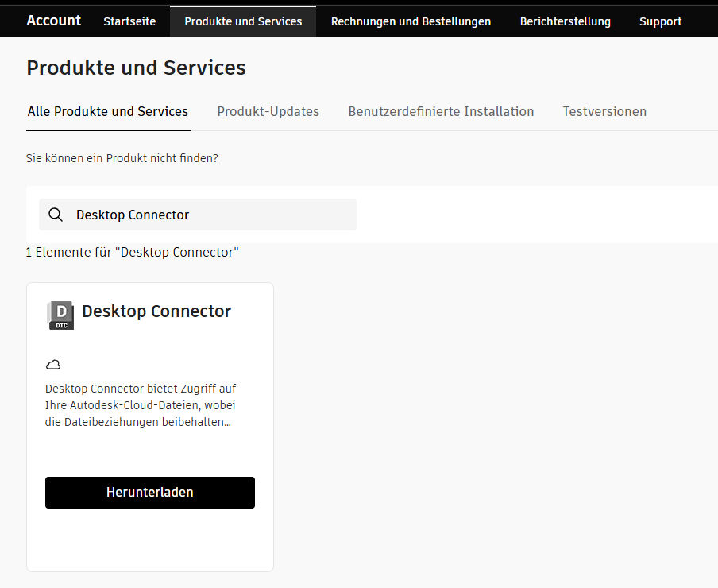This screenshot has height=588, width=718.
Task: Open the Desktop Connector card title
Action: (x=156, y=311)
